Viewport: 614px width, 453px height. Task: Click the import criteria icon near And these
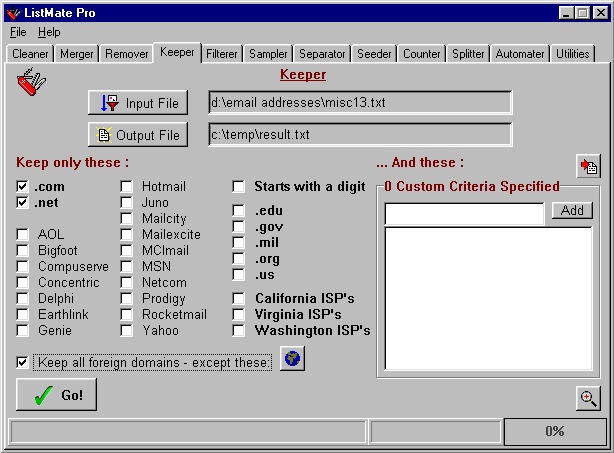pos(588,167)
